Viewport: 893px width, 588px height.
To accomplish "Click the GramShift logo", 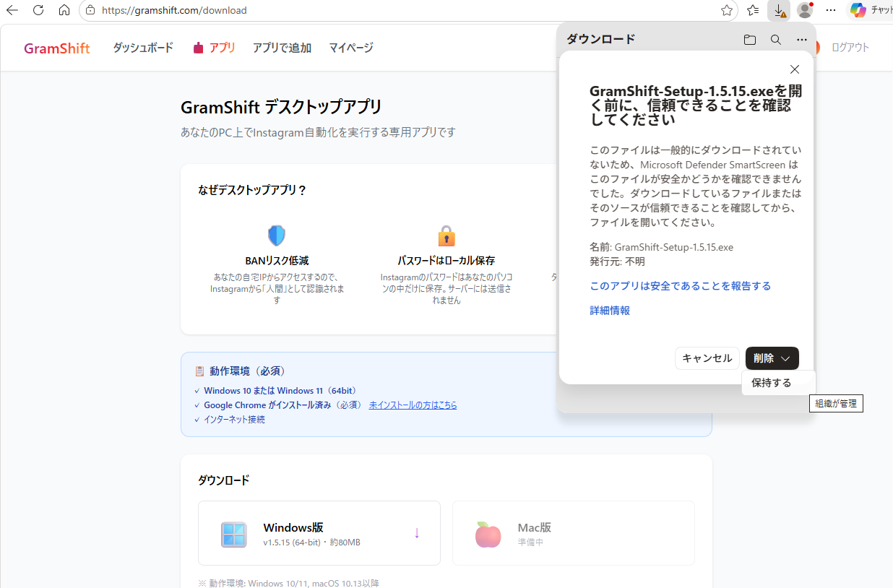I will (57, 48).
